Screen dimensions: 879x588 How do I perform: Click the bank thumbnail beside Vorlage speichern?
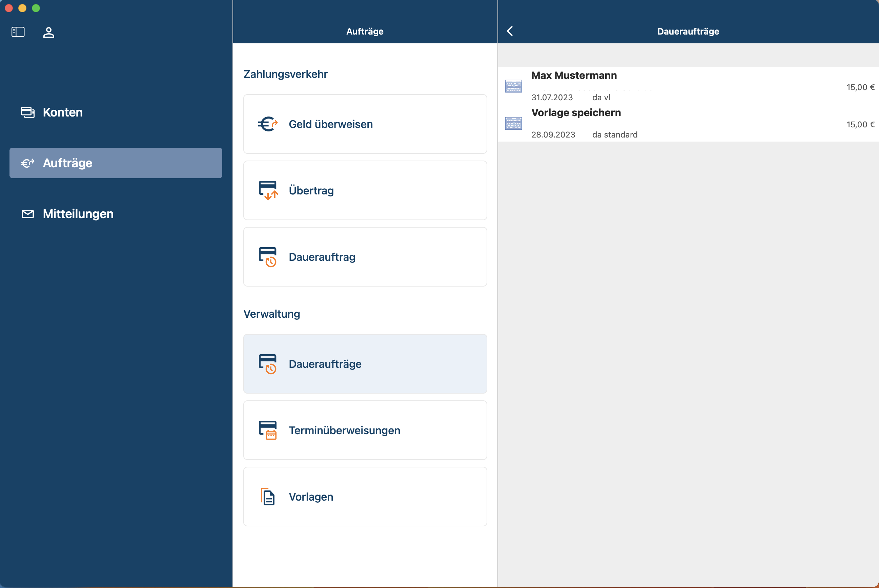[513, 123]
